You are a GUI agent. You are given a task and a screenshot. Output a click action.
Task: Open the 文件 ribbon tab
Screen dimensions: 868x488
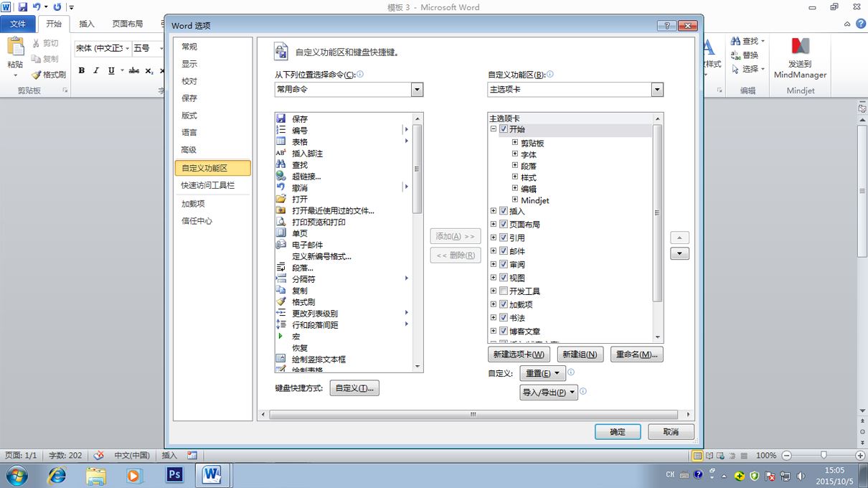coord(18,24)
